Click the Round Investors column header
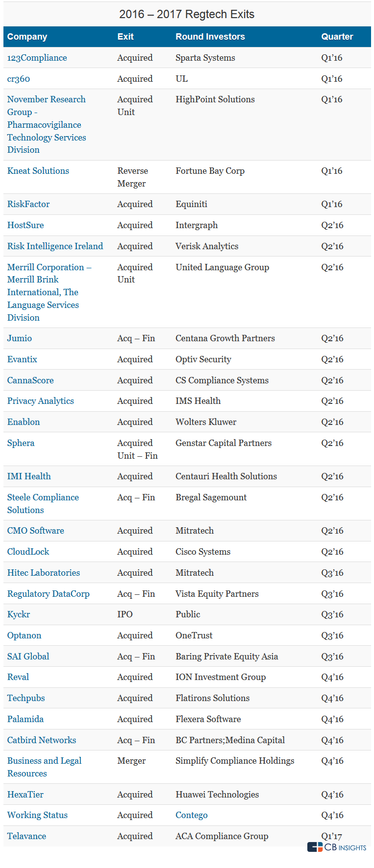 [210, 37]
